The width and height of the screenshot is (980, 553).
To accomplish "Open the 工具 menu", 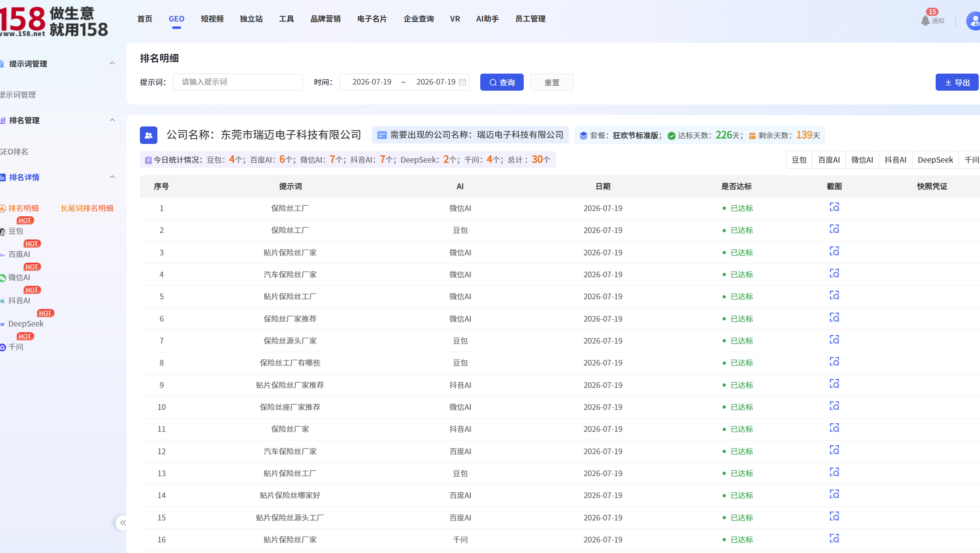I will [286, 19].
